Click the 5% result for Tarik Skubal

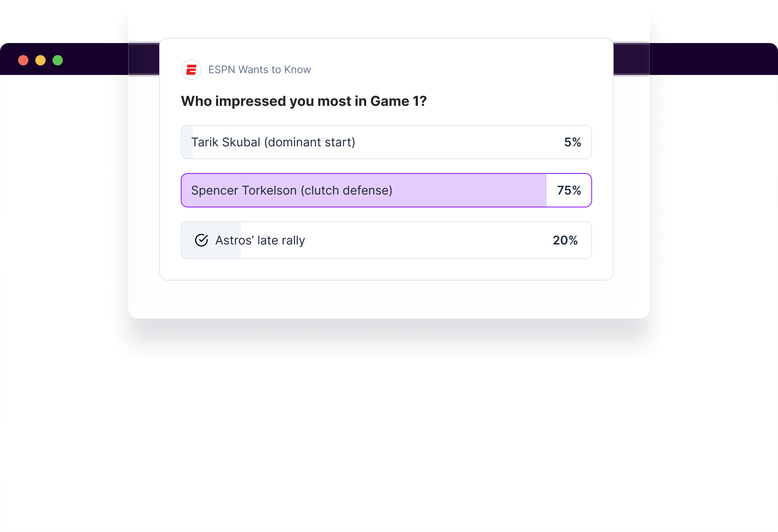[572, 142]
